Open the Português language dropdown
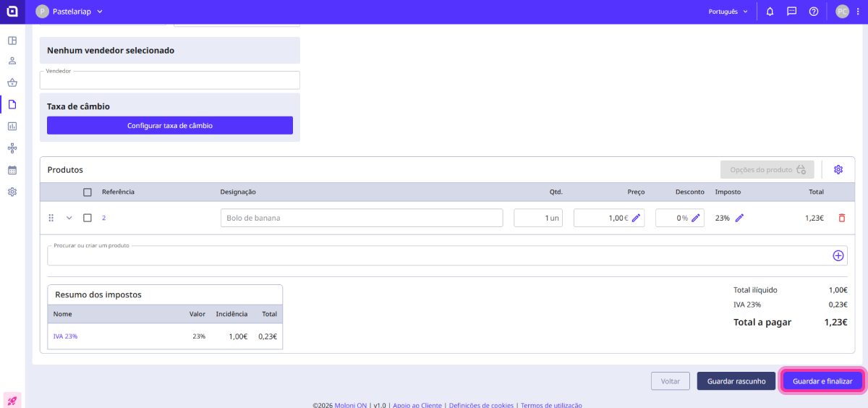 (728, 12)
